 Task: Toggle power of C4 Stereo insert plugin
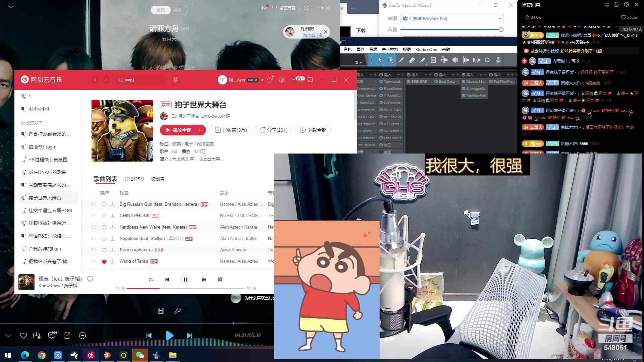[x=381, y=124]
